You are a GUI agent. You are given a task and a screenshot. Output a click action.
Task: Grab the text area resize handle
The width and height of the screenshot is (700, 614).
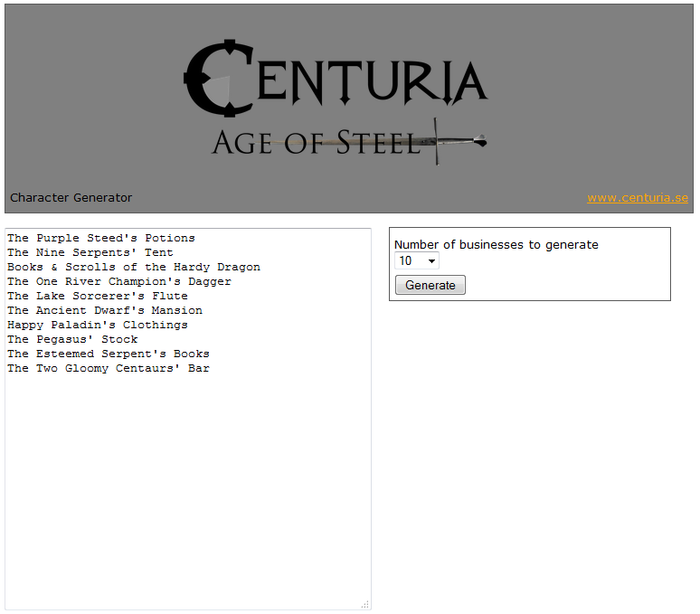tap(365, 605)
